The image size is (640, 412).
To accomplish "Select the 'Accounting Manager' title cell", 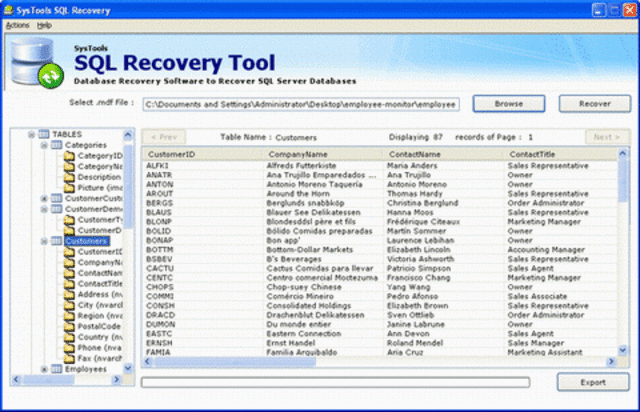I will click(x=546, y=249).
